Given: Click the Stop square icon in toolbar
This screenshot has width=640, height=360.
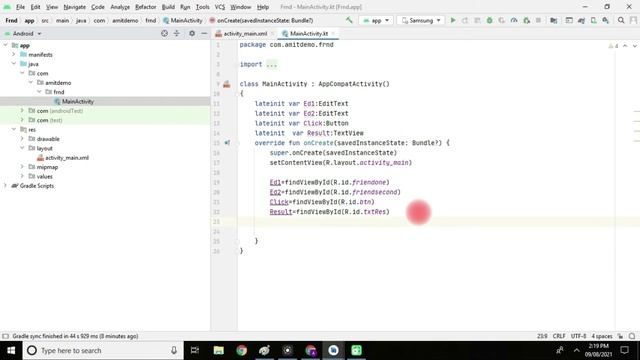Looking at the screenshot, I should pos(538,20).
